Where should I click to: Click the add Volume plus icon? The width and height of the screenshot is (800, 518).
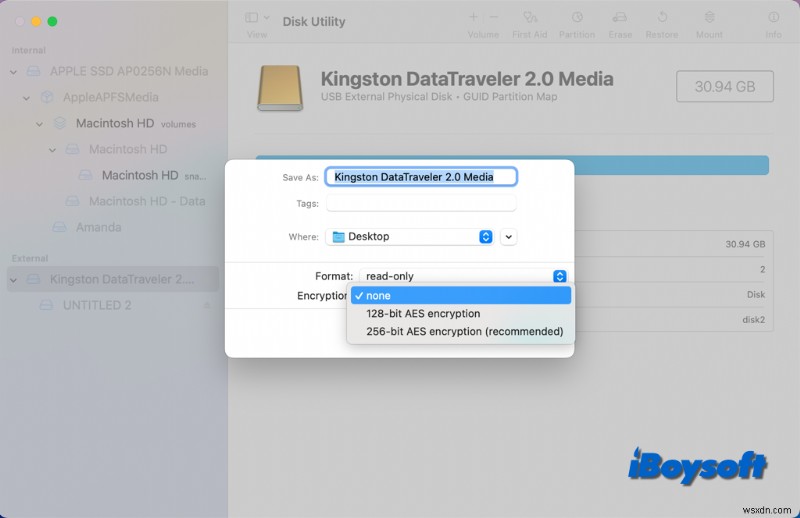point(473,17)
